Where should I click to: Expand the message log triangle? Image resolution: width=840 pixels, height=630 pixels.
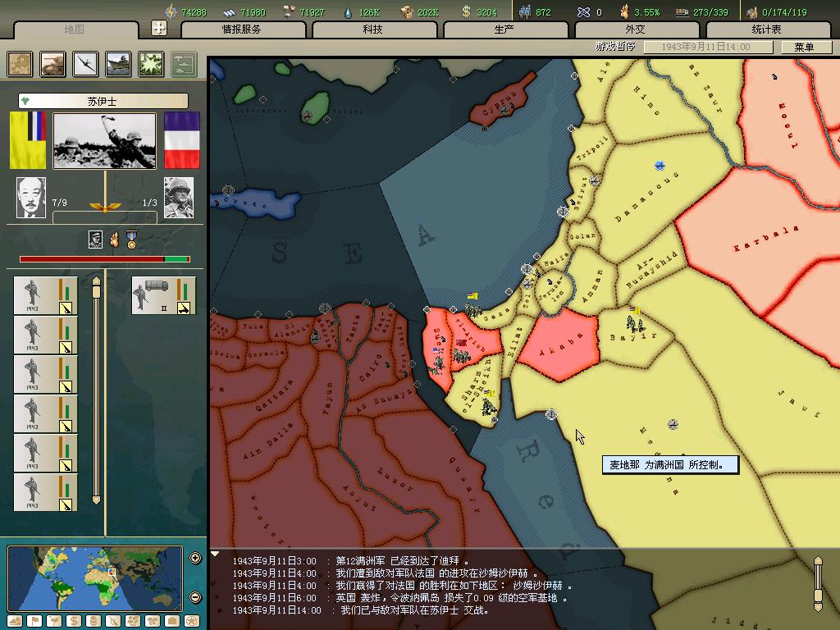point(215,554)
